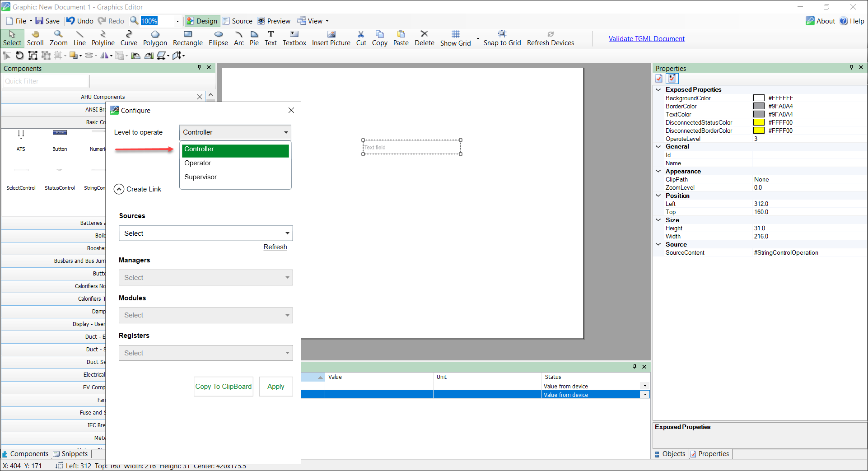This screenshot has width=868, height=471.
Task: Select the Curve drawing tool
Action: pos(129,38)
